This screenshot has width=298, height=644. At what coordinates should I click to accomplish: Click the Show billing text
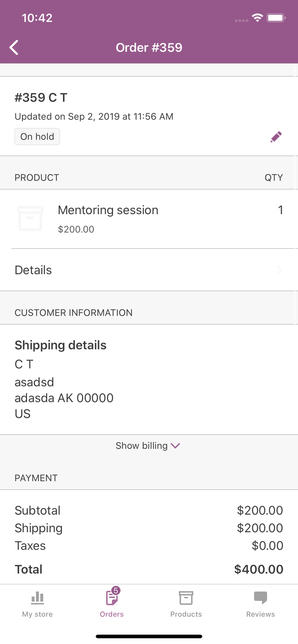[x=141, y=446]
